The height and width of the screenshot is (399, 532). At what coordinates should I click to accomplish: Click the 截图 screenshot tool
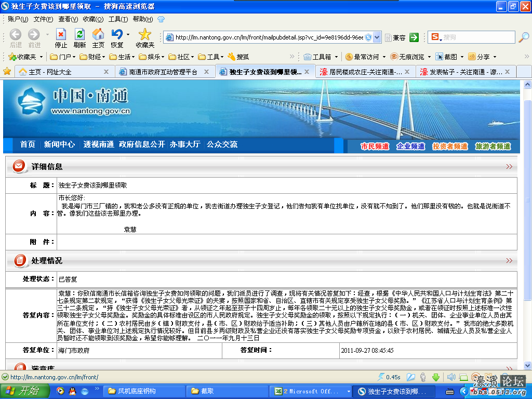point(449,57)
